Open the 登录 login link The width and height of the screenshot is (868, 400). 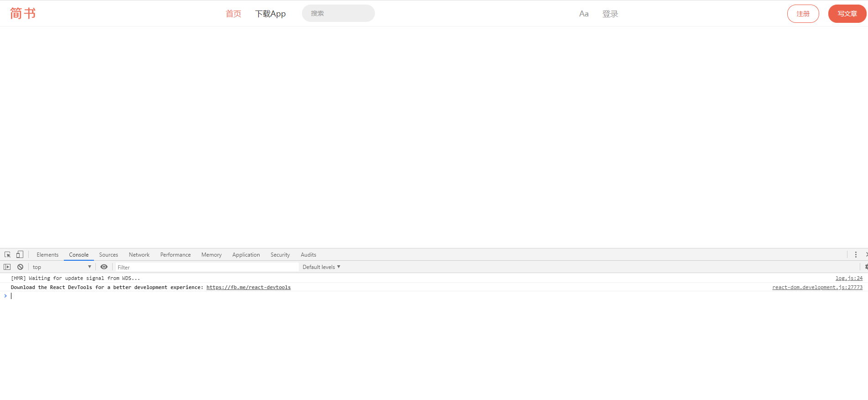click(x=610, y=14)
